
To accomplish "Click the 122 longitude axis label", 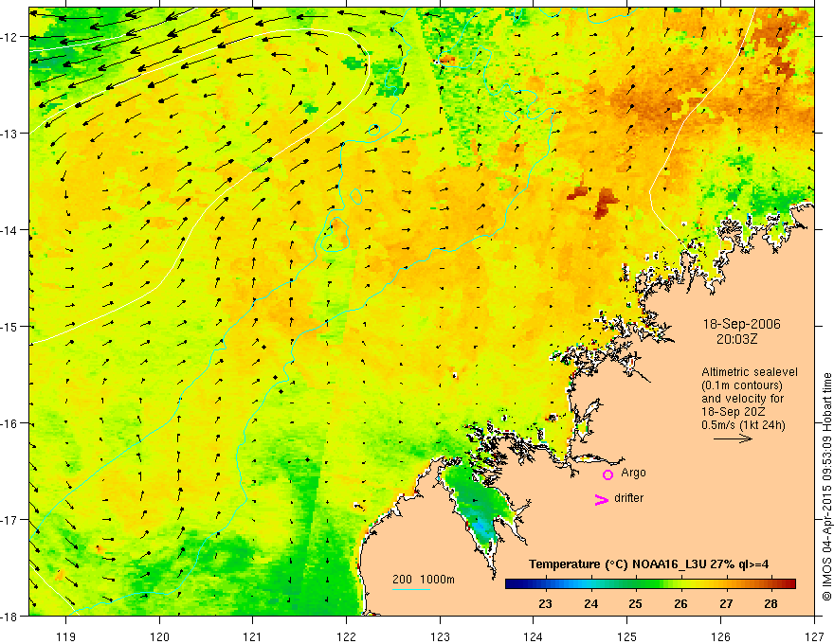I will click(346, 636).
